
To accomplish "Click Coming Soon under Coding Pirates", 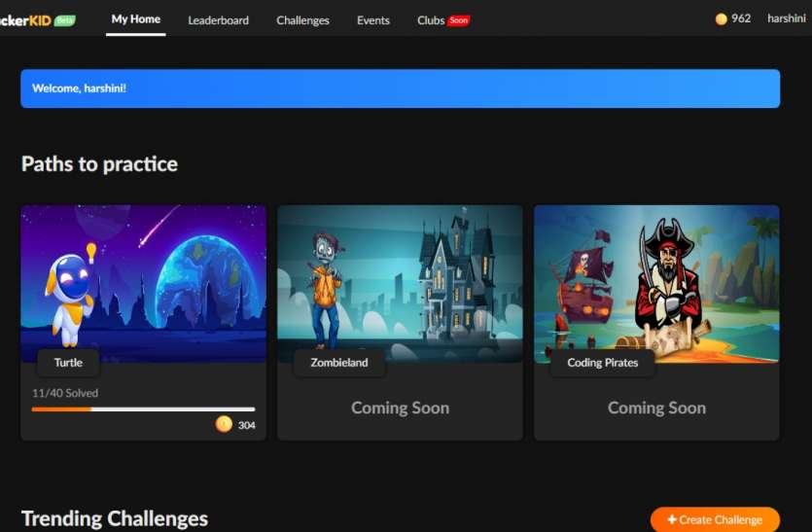I will [656, 408].
